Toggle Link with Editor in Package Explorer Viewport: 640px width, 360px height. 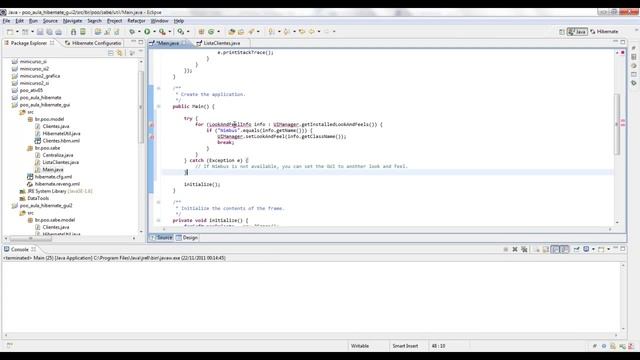click(x=120, y=53)
